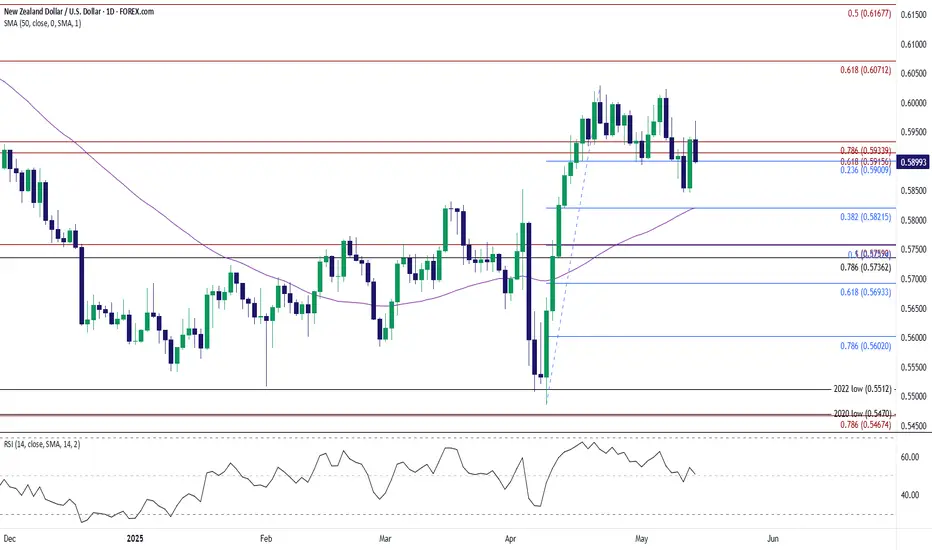The width and height of the screenshot is (932, 550).
Task: Click the 0.56500 price axis value
Action: (914, 309)
